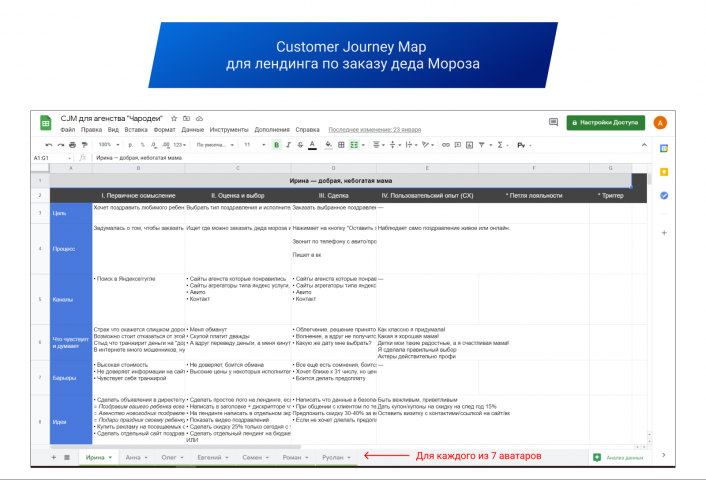The height and width of the screenshot is (480, 706).
Task: Open the vertical align dropdown
Action: point(395,145)
